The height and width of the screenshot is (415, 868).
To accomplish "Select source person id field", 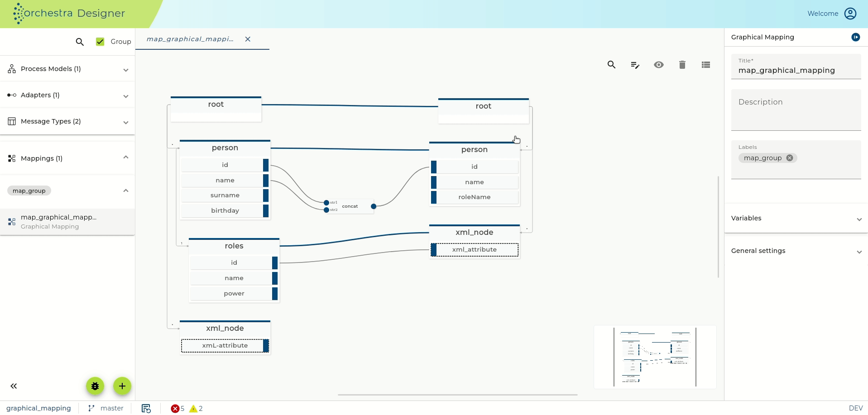I will coord(225,165).
